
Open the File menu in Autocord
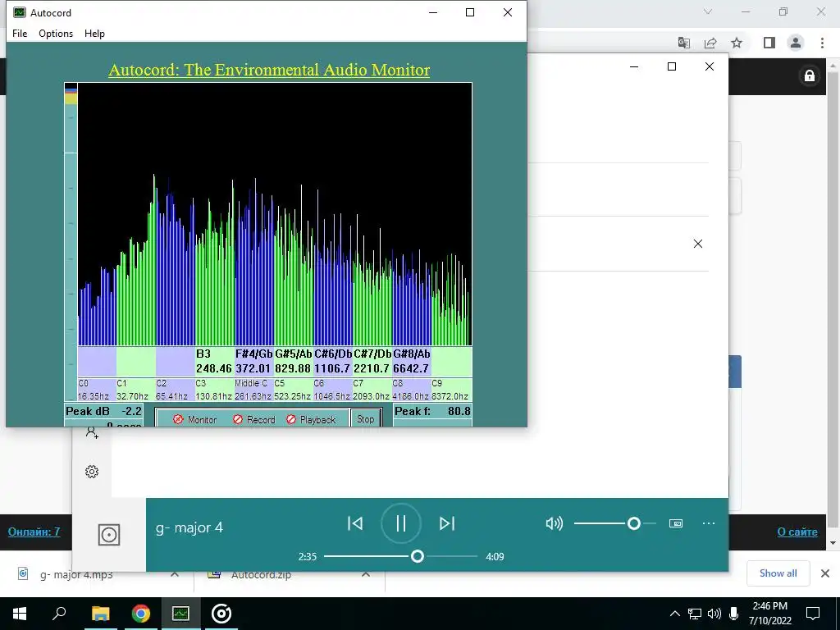click(20, 33)
